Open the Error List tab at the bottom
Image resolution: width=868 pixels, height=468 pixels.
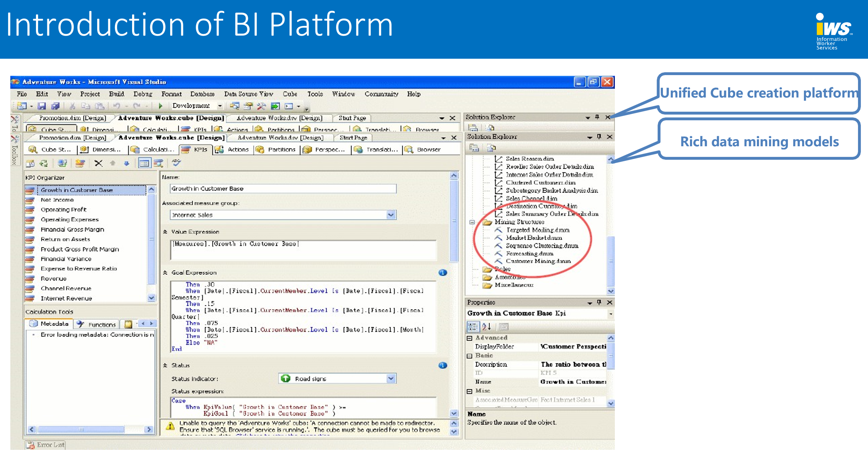(x=45, y=445)
